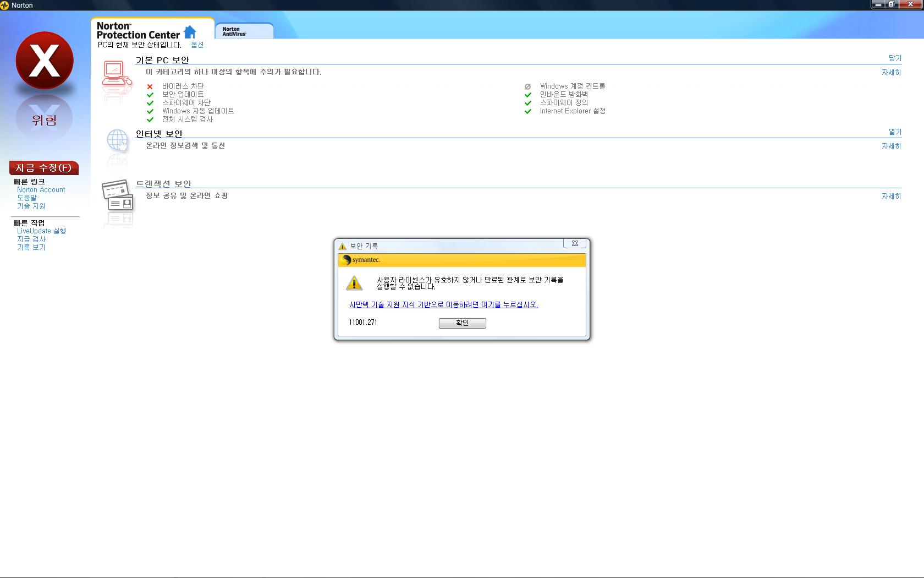The height and width of the screenshot is (578, 924).
Task: Open 자세히 details for 인터넷 보안
Action: click(892, 146)
